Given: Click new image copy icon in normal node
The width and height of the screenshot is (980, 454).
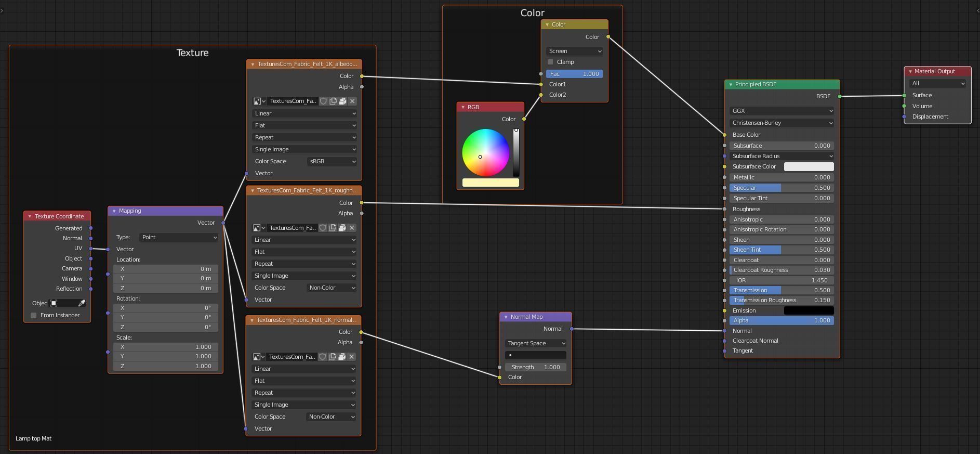Looking at the screenshot, I should point(333,357).
